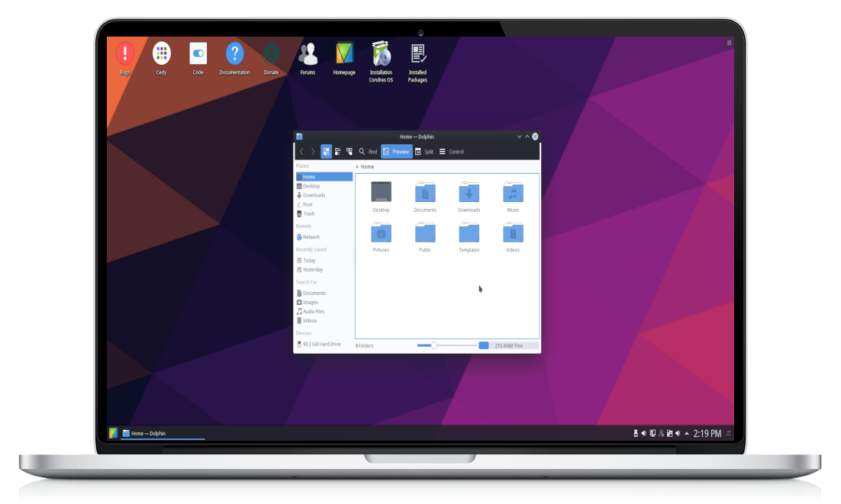Viewport: 841px width, 504px height.
Task: Open the Code desktop icon
Action: [x=198, y=59]
